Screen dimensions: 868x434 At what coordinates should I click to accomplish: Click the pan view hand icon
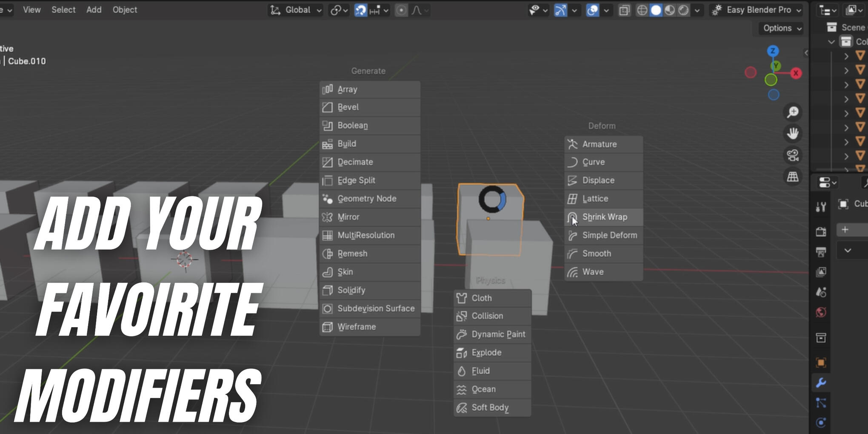pyautogui.click(x=792, y=134)
